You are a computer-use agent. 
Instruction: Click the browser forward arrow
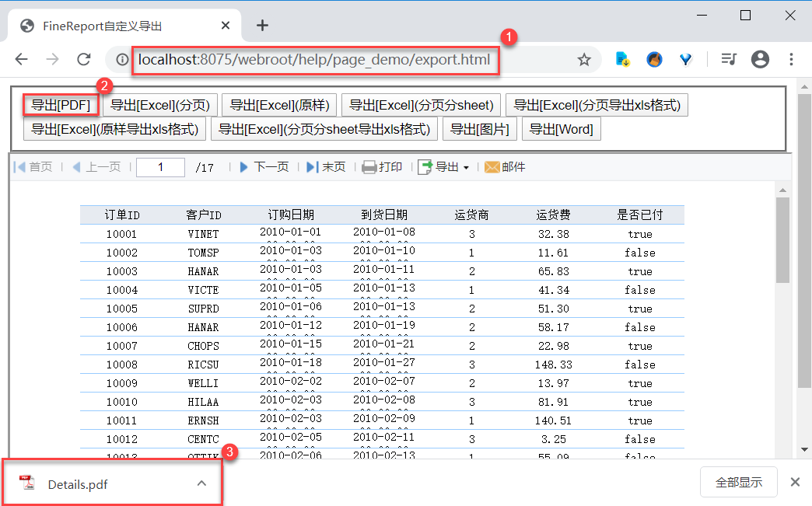[x=52, y=60]
